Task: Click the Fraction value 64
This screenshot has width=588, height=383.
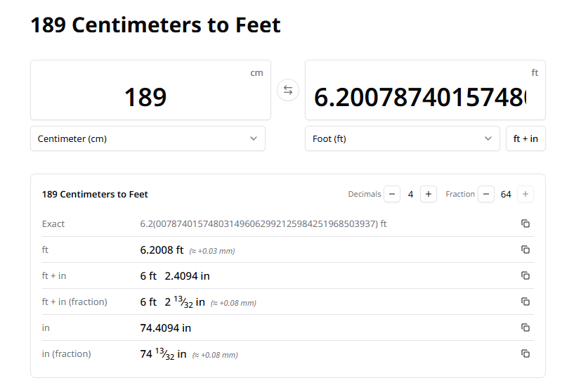Action: [506, 195]
